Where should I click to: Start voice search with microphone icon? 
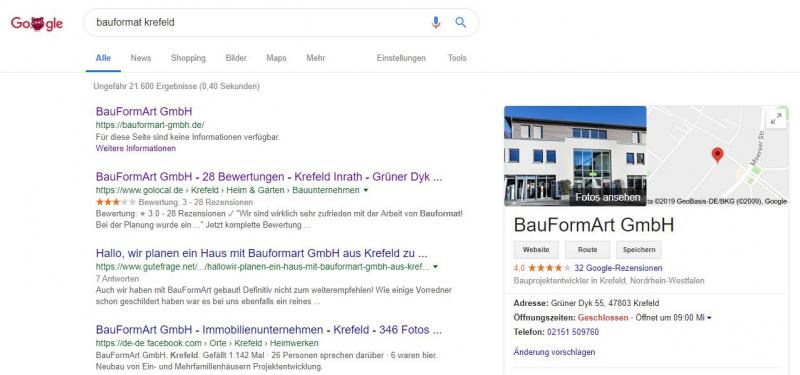pos(435,22)
